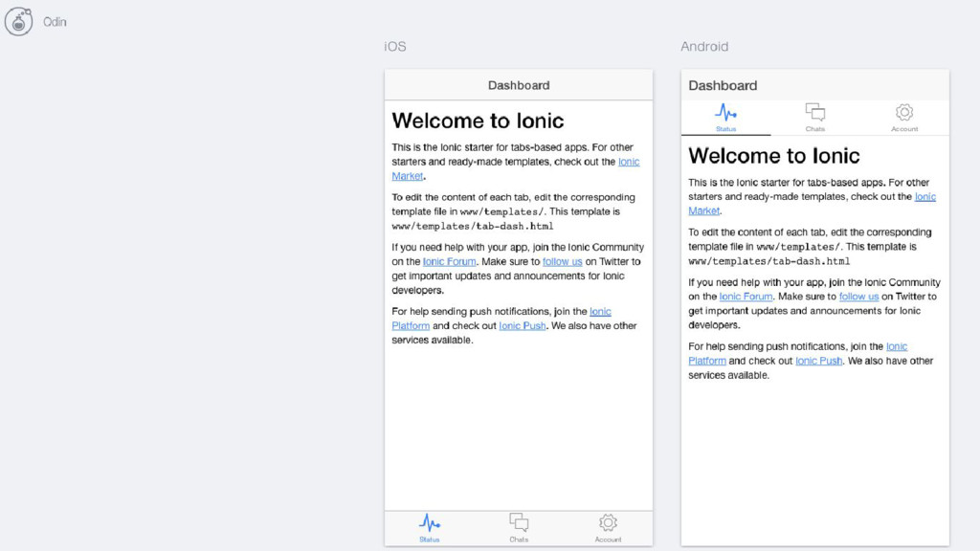980x551 pixels.
Task: Click the Odin flask logo icon
Action: pyautogui.click(x=19, y=22)
